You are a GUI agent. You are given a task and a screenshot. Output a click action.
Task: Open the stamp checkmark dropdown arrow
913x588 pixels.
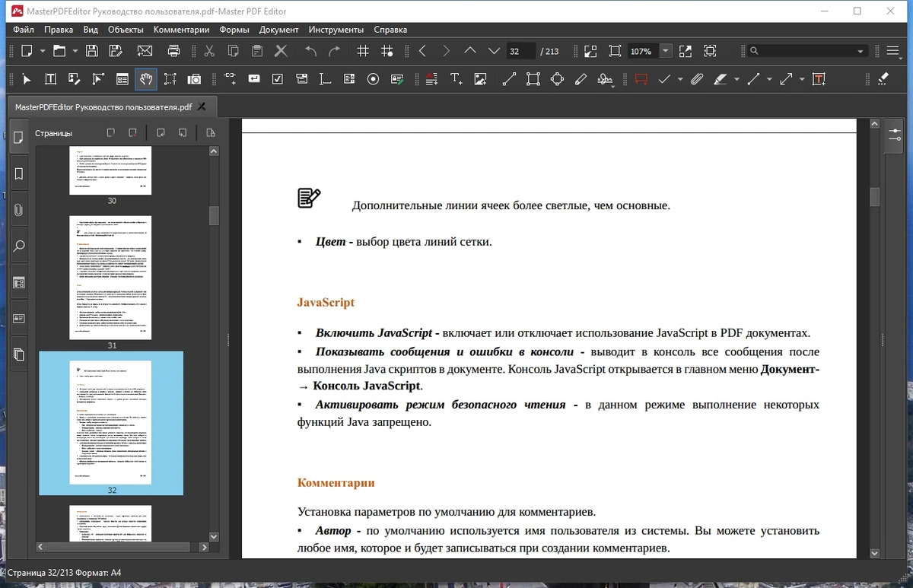click(x=680, y=79)
